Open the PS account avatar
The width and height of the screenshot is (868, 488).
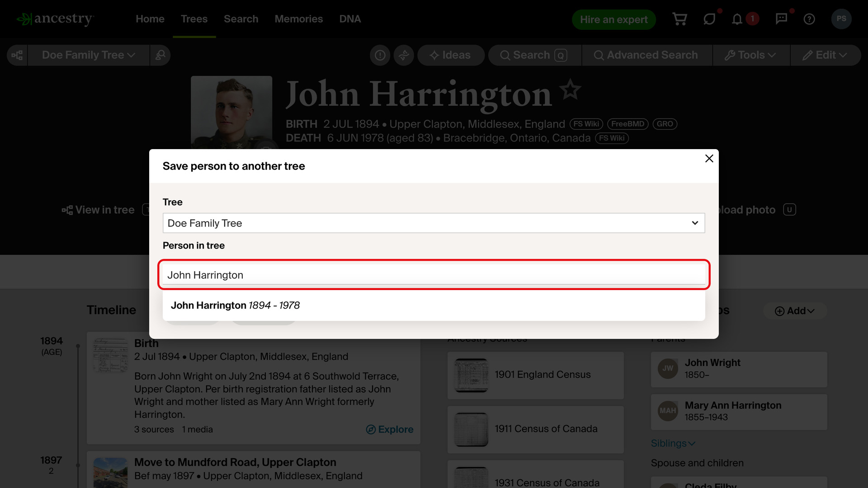click(841, 19)
